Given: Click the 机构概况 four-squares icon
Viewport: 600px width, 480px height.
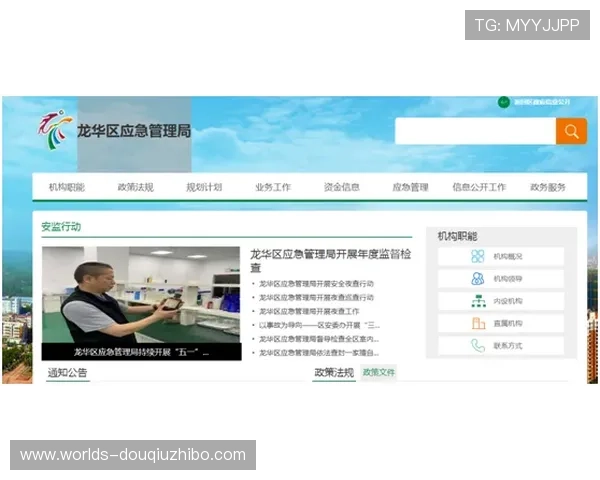Looking at the screenshot, I should click(478, 256).
